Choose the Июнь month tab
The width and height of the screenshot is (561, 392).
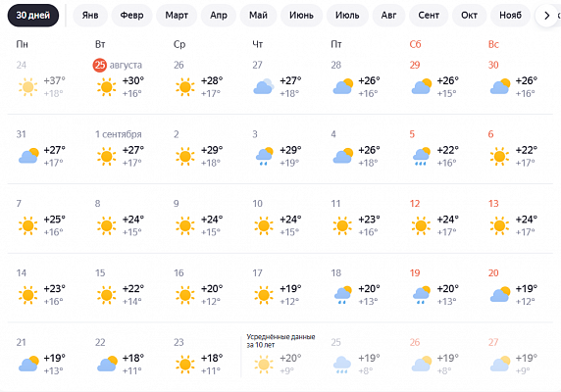pyautogui.click(x=301, y=16)
